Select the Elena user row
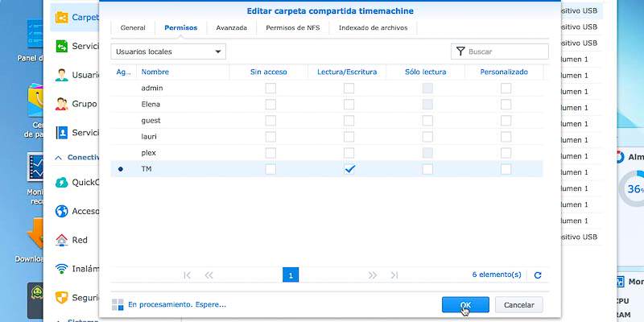644x322 pixels. 327,105
